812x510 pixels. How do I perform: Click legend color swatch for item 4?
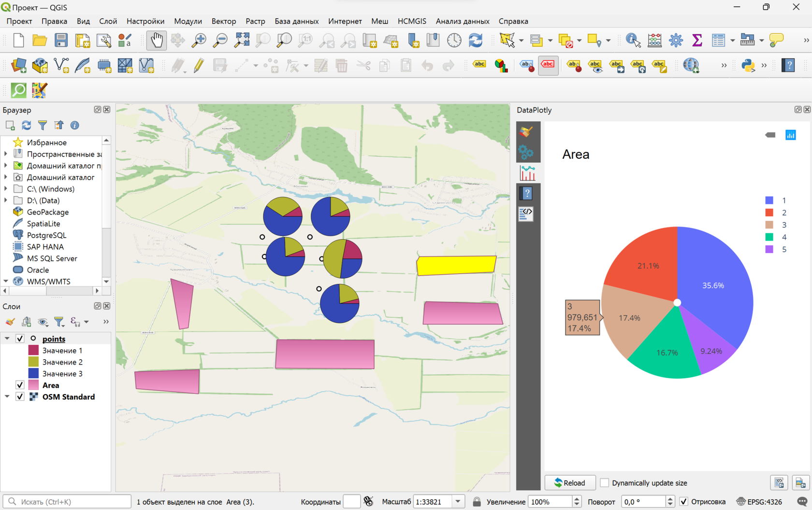tap(769, 237)
